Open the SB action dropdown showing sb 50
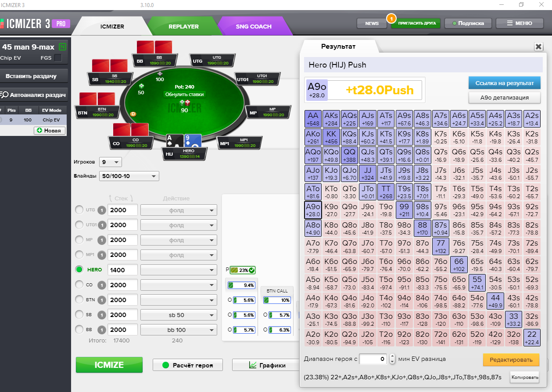Viewport: 552px width, 392px height. pyautogui.click(x=179, y=315)
